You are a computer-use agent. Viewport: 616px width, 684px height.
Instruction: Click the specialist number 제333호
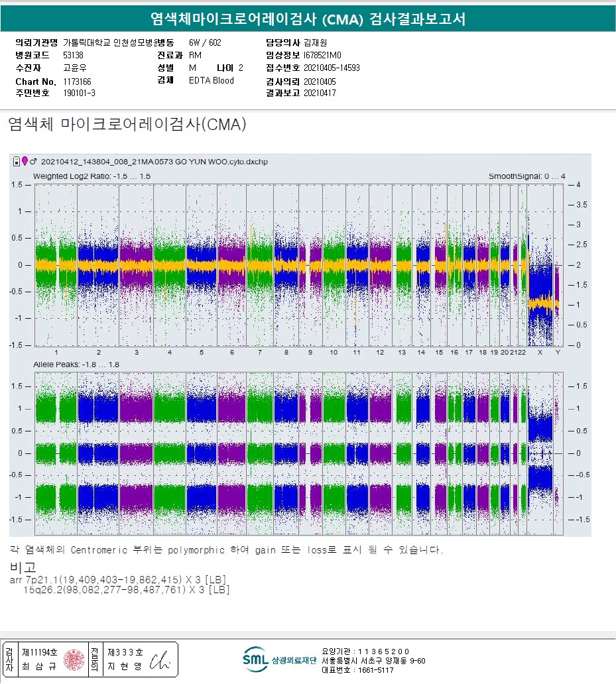point(125,653)
